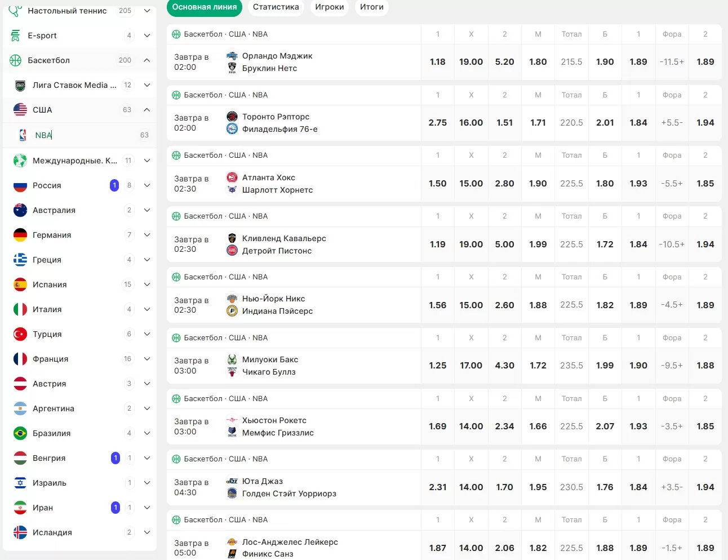Switch to the Статистика tab
728x560 pixels.
point(276,7)
